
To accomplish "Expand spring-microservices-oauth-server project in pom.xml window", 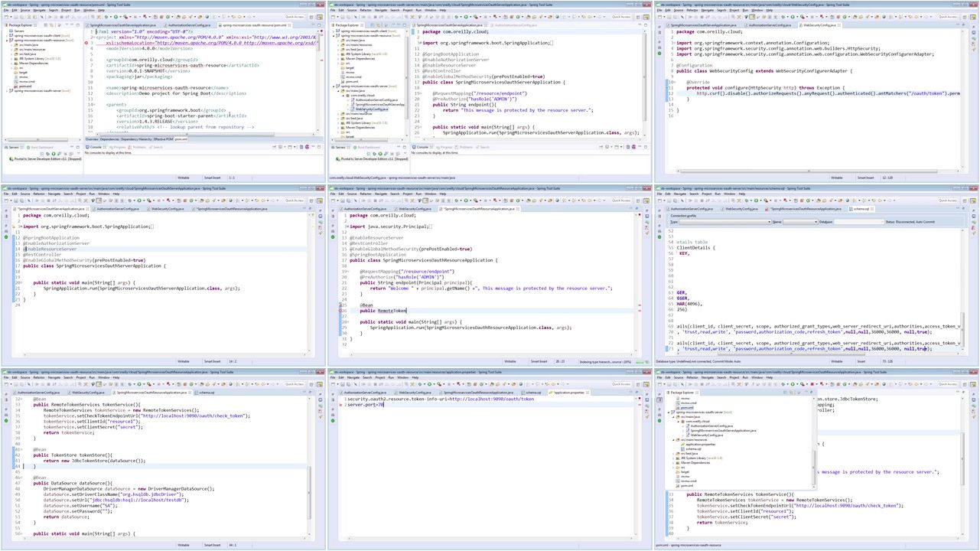I will click(x=7, y=90).
